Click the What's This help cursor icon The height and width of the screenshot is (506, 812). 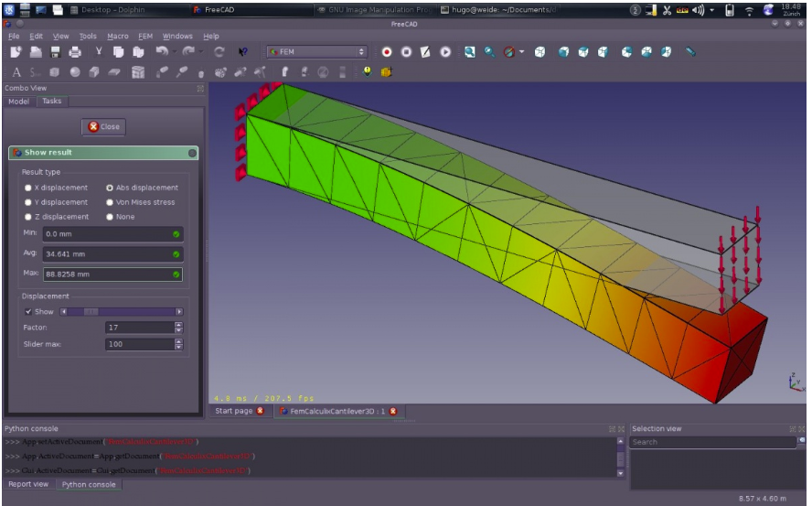tap(242, 53)
